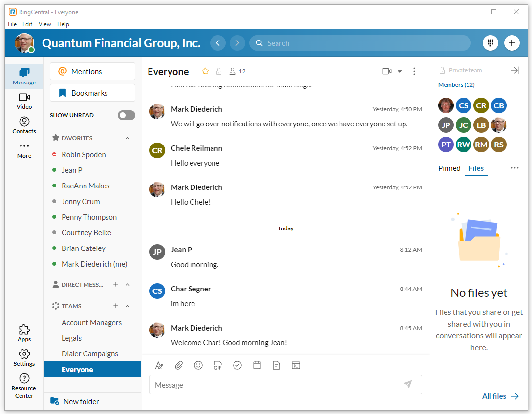Insert a code snippet from composer
Viewport: 532px width, 414px height.
(296, 365)
